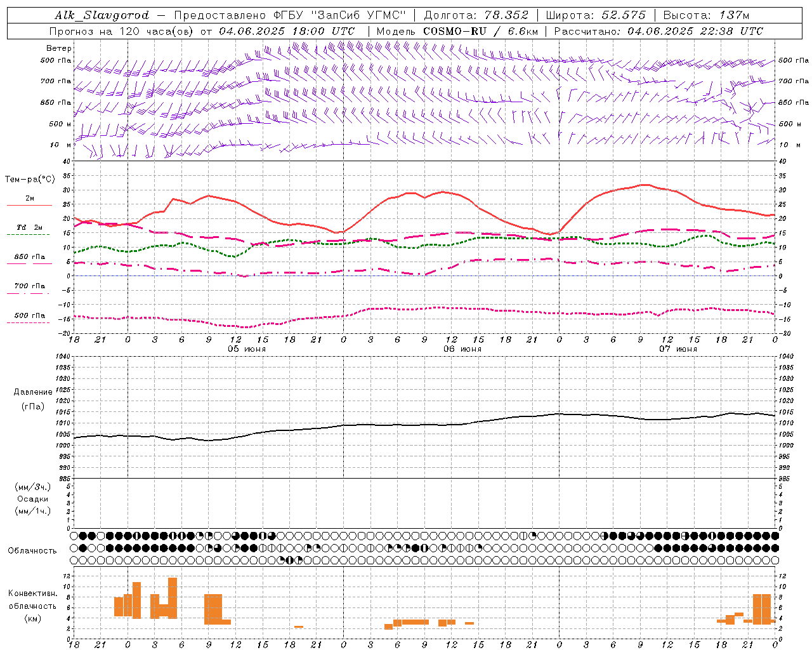The image size is (812, 650).
Task: Click the '10 м' wind level label on left axis
Action: (61, 145)
